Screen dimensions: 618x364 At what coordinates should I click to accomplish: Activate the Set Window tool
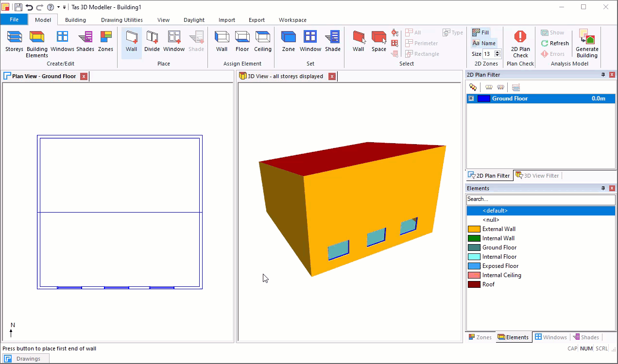pos(310,41)
